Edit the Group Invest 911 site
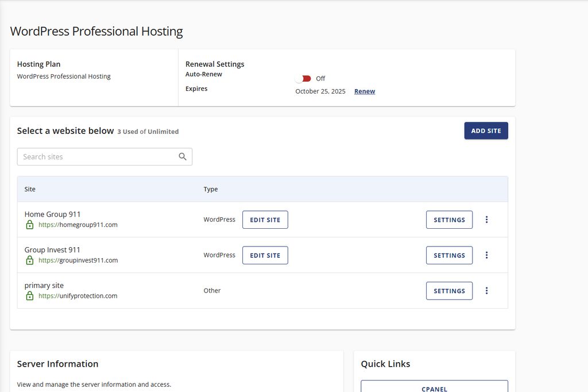The image size is (588, 392). (265, 255)
